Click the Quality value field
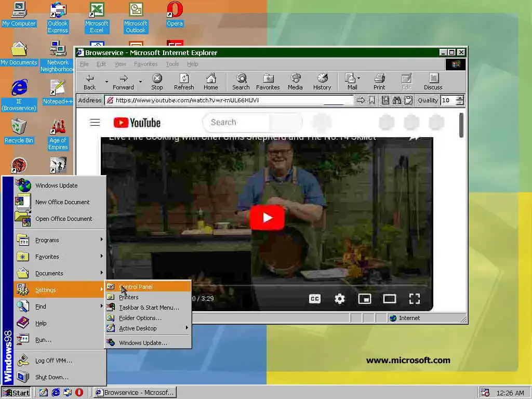 click(x=448, y=100)
